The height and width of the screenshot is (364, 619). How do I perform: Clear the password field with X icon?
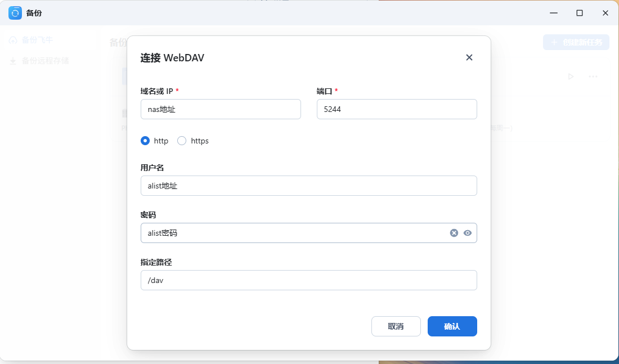454,233
